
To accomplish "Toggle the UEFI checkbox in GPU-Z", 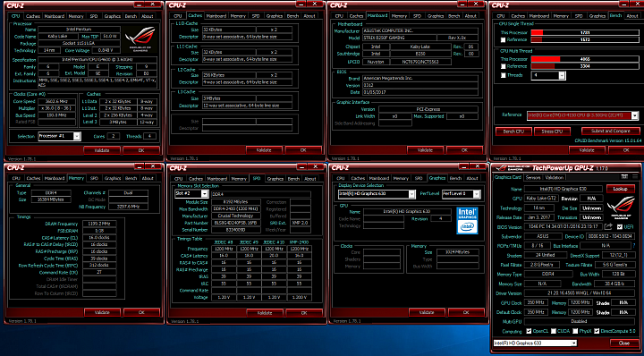I will pyautogui.click(x=619, y=226).
